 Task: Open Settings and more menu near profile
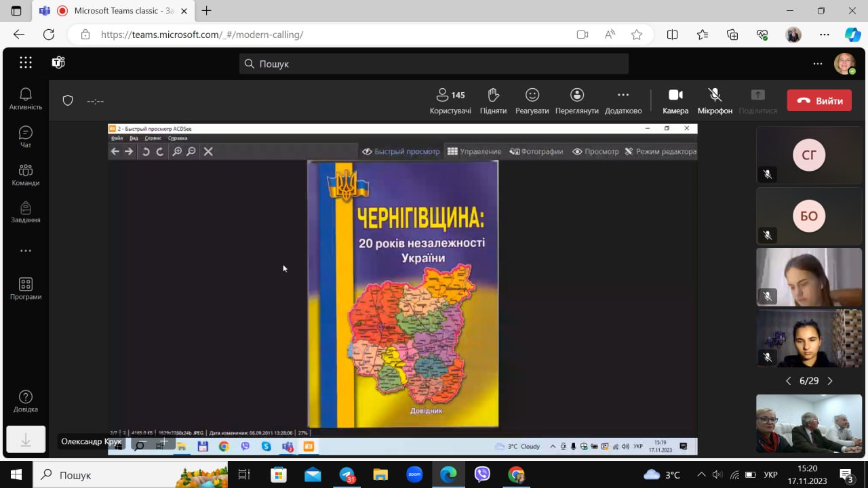click(818, 64)
